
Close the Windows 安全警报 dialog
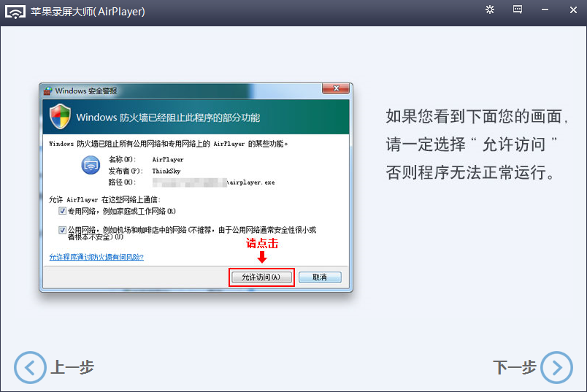[x=336, y=88]
